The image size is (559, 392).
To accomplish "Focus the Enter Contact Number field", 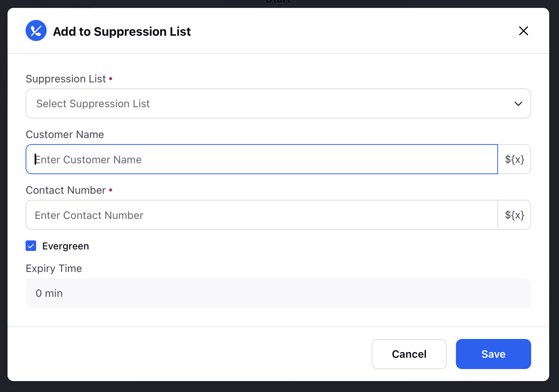I will coord(262,215).
